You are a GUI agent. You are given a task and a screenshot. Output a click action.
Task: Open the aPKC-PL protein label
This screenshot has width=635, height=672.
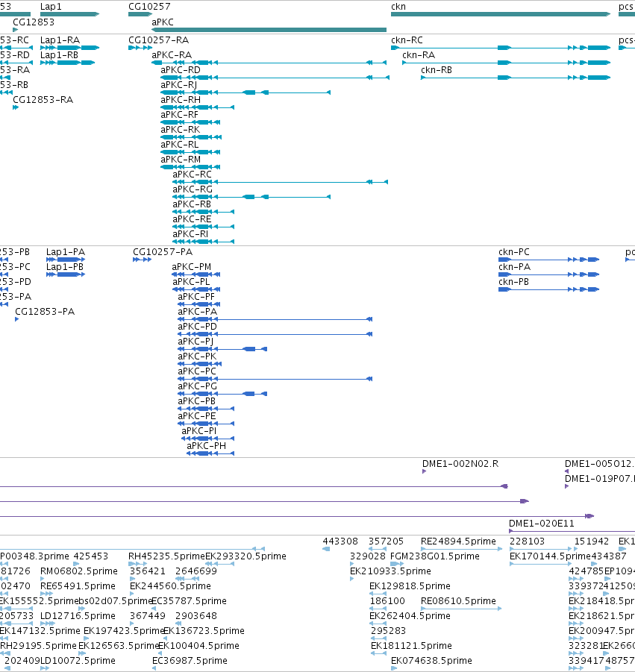click(191, 282)
